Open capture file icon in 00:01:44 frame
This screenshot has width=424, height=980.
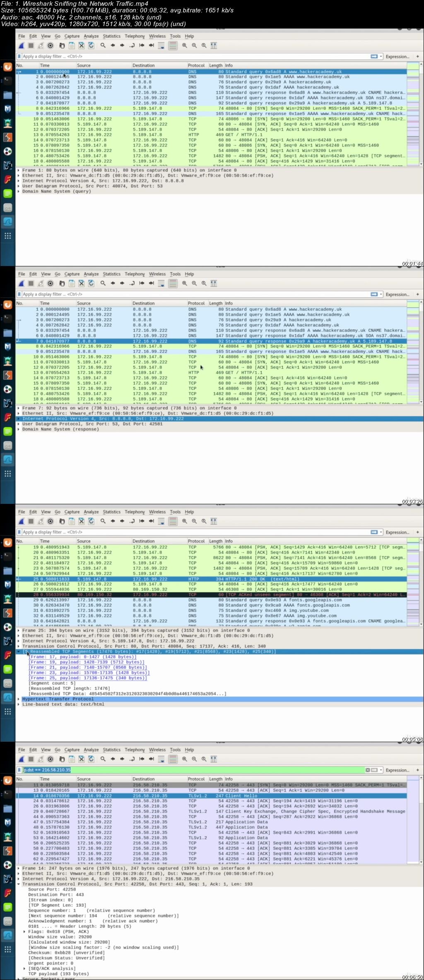click(x=62, y=46)
